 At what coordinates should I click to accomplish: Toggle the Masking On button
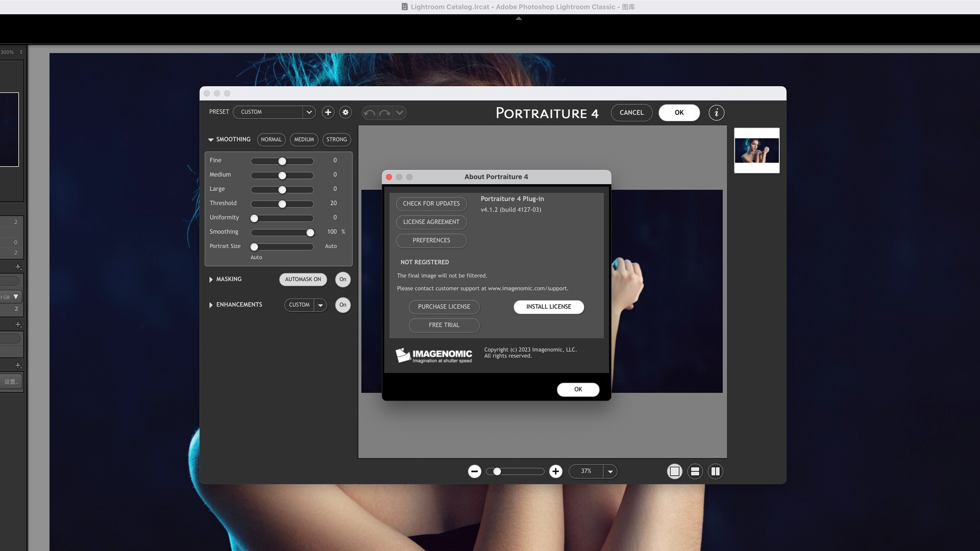343,279
